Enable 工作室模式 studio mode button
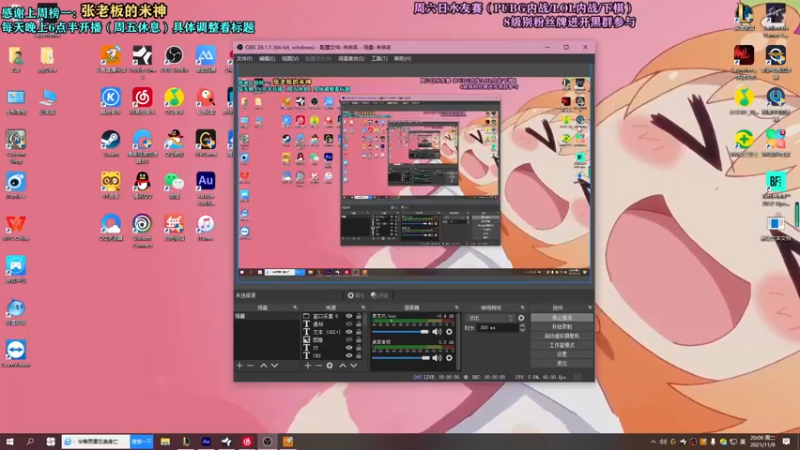800x450 pixels. coord(562,345)
